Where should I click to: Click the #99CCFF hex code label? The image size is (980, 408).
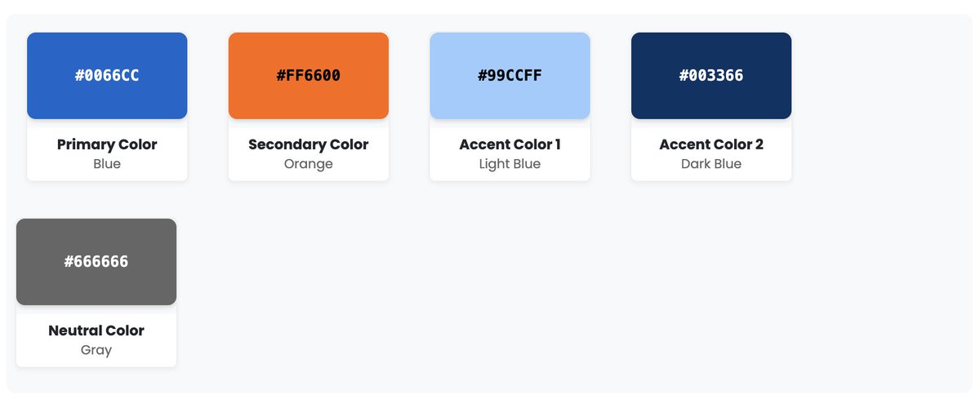(x=510, y=76)
